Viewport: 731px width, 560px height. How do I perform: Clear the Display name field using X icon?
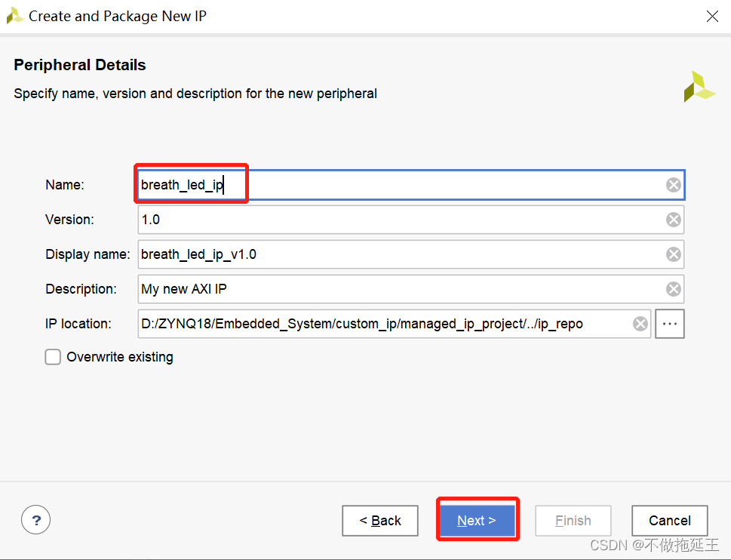click(x=673, y=254)
